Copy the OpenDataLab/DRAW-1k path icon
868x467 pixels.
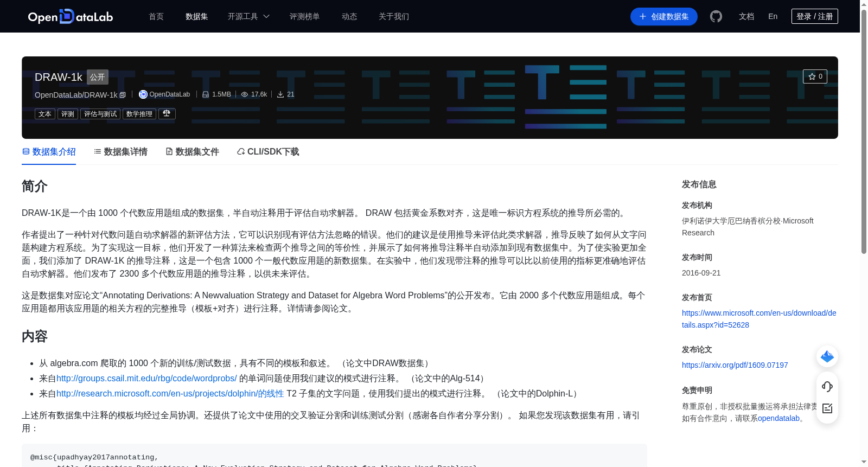click(x=123, y=95)
